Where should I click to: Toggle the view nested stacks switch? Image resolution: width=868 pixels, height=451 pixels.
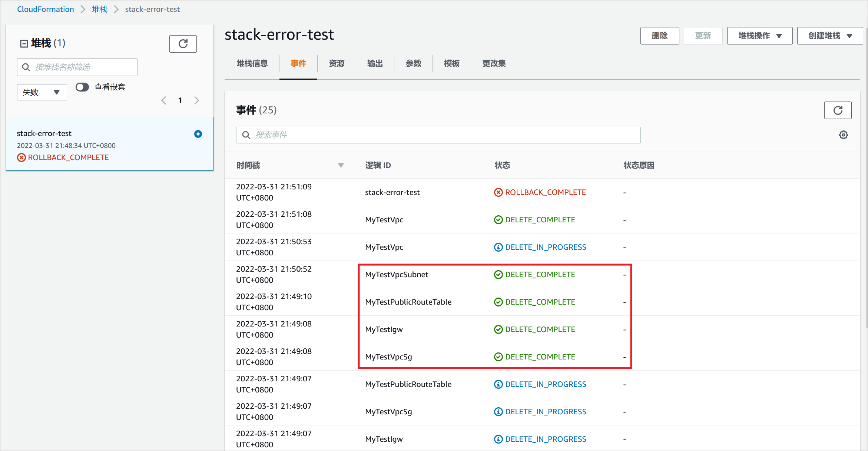82,87
